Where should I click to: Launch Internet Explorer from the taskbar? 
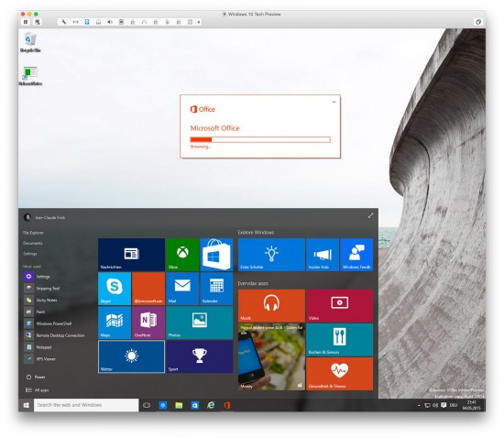(x=211, y=405)
